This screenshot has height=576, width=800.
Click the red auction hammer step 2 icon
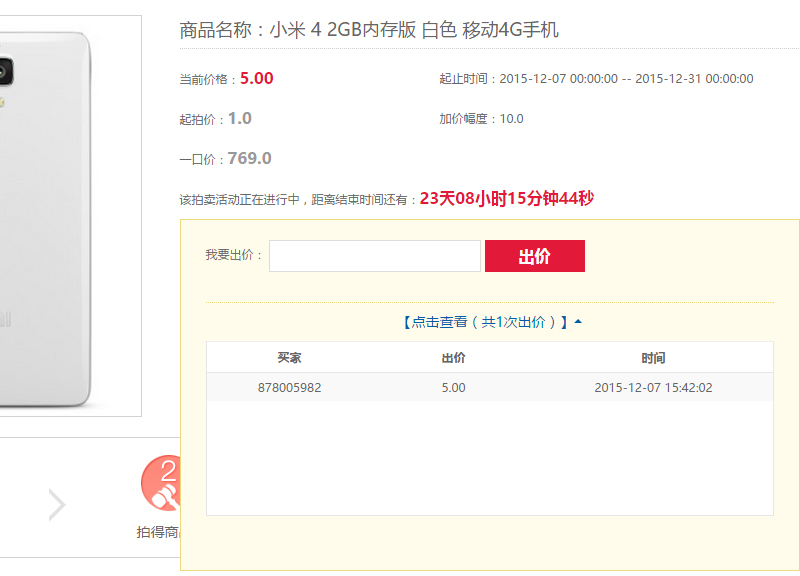[161, 483]
